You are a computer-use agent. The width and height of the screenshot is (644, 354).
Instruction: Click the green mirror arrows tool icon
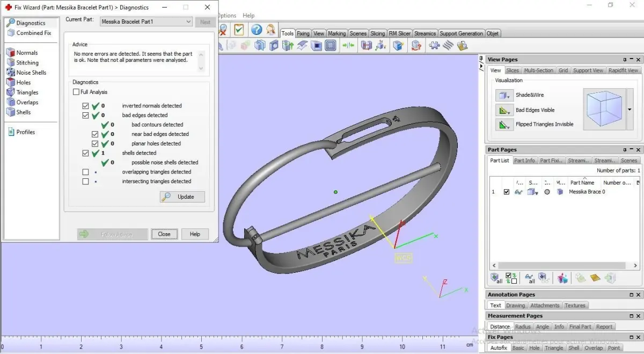coord(349,46)
